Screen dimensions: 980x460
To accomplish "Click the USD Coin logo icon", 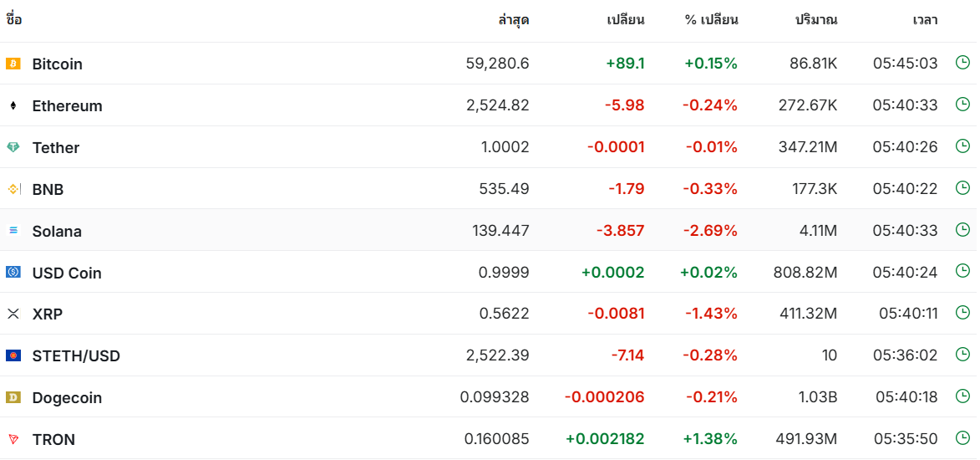I will [x=13, y=272].
